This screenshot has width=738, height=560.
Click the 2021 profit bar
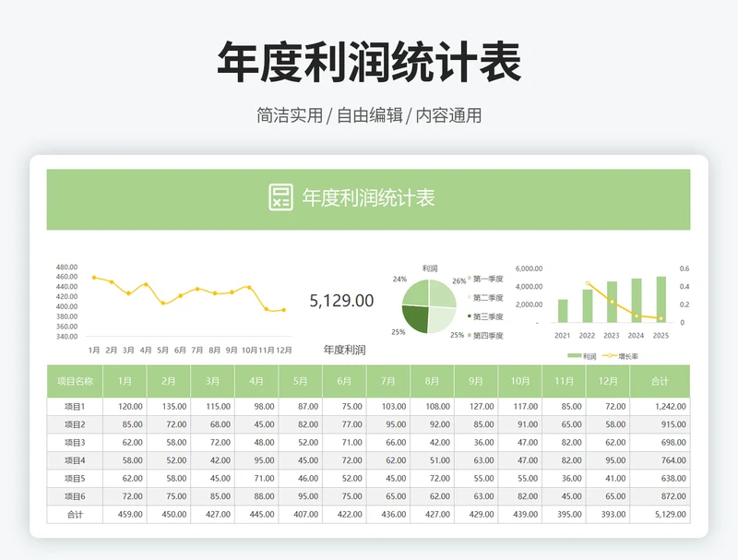(563, 311)
